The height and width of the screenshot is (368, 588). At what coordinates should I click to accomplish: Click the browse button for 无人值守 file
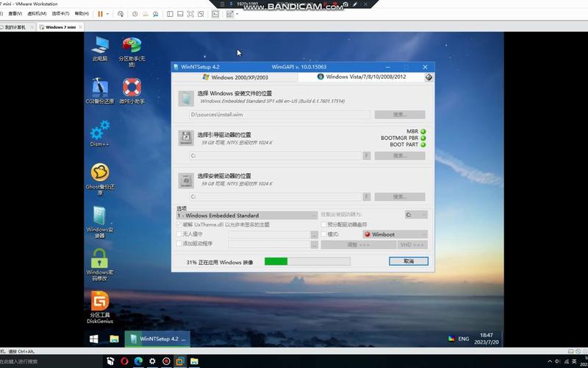point(315,235)
